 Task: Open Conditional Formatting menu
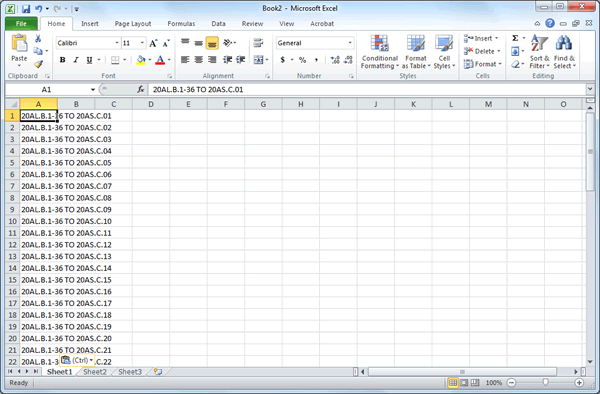379,52
